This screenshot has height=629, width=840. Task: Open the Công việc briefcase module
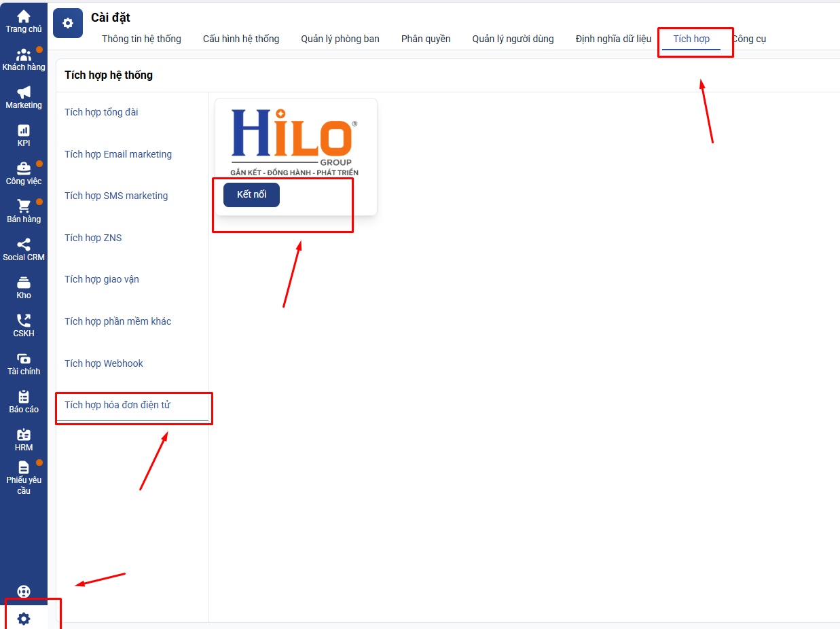click(x=24, y=173)
